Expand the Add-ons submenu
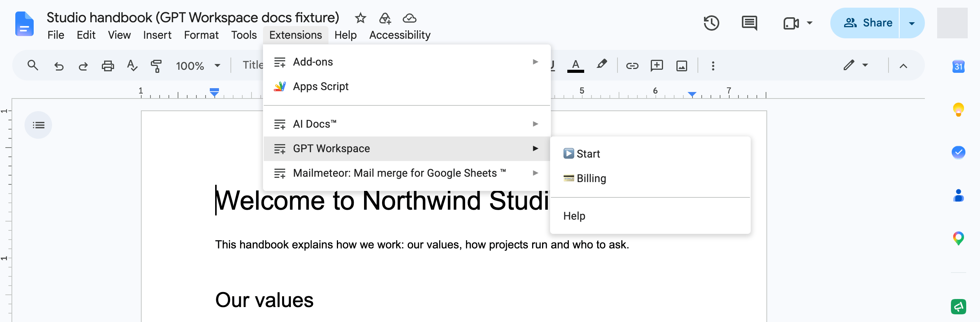Viewport: 980px width, 322px height. [x=407, y=62]
